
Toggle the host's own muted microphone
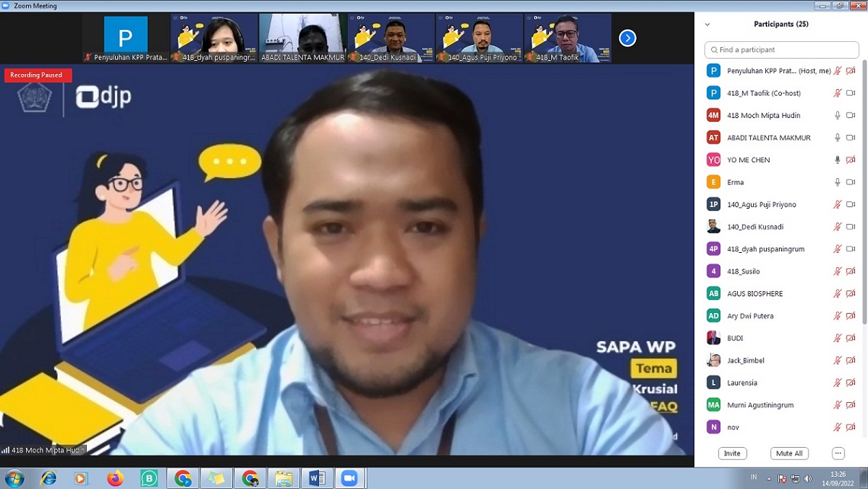click(x=838, y=71)
